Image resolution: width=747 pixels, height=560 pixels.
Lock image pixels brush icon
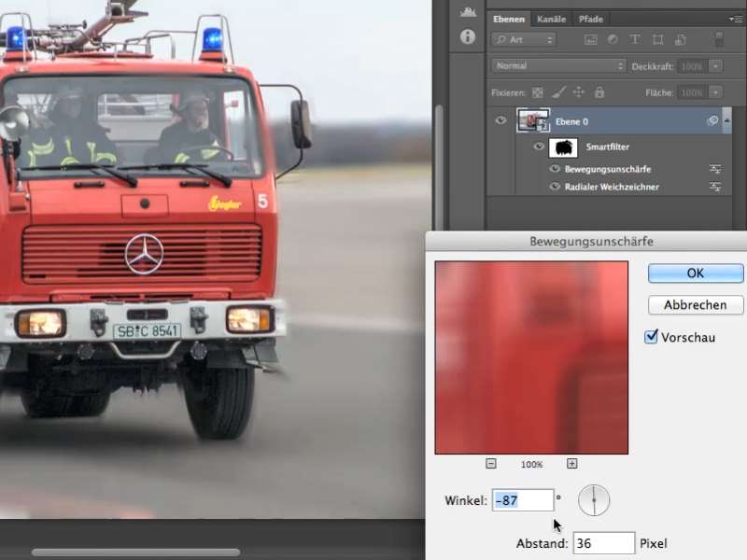[558, 92]
